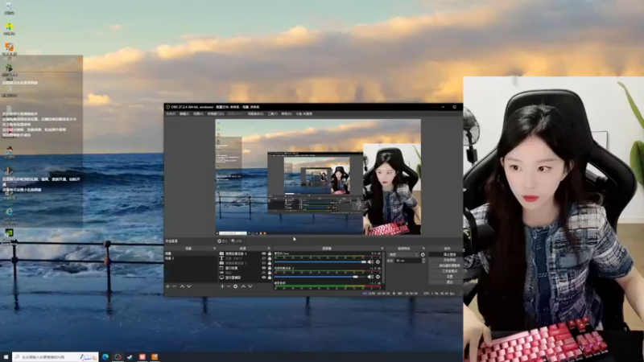Hide the Display Capture source
644x362 pixels.
tap(264, 278)
